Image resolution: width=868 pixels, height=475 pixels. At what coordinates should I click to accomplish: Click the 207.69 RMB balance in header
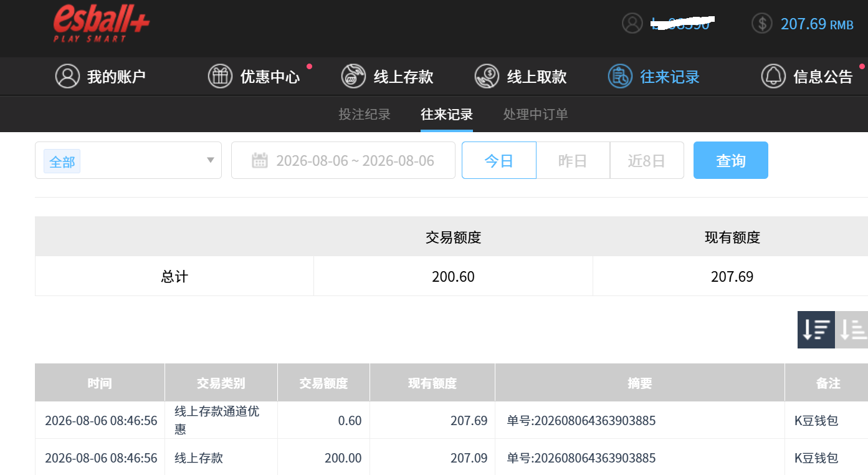817,24
